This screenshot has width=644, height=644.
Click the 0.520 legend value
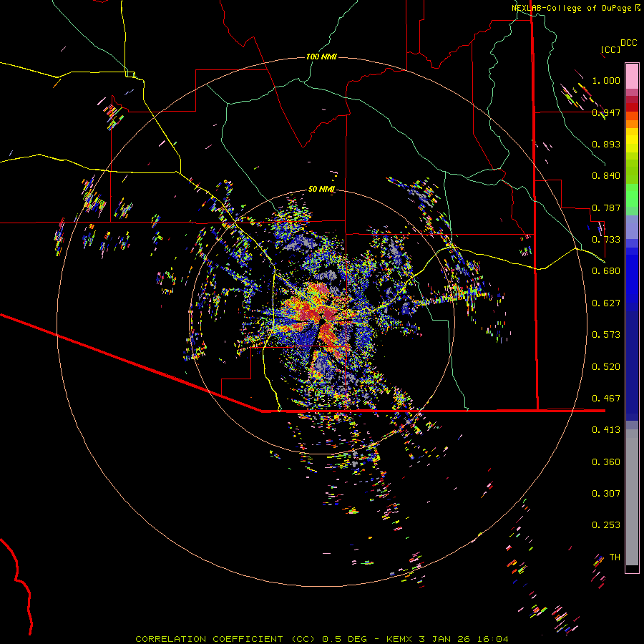[606, 367]
